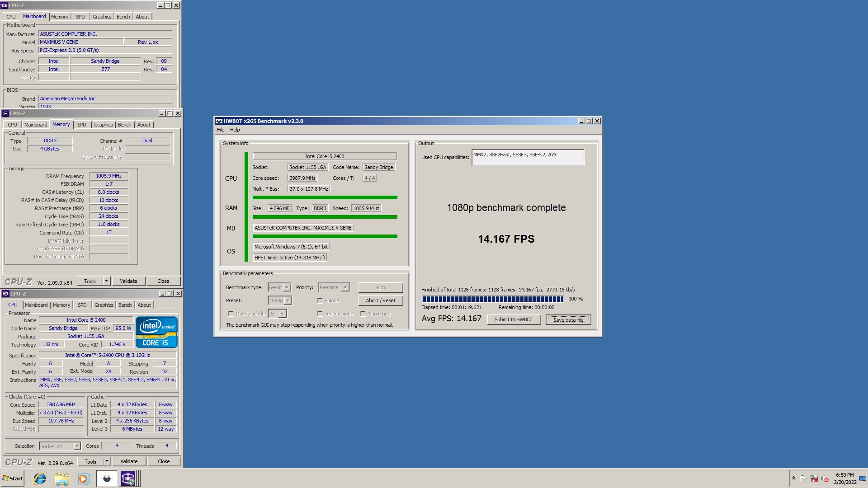Click CPU-Z Mainboard window title icon

tap(5, 5)
